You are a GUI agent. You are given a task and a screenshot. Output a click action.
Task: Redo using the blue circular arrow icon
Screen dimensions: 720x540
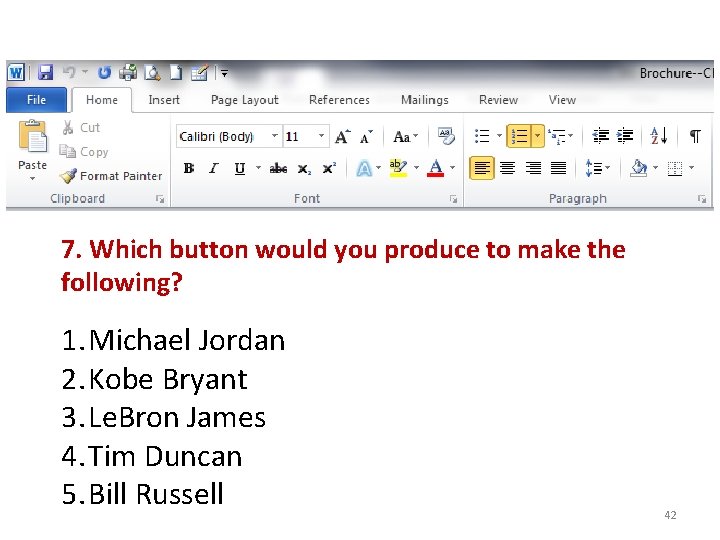[x=105, y=72]
